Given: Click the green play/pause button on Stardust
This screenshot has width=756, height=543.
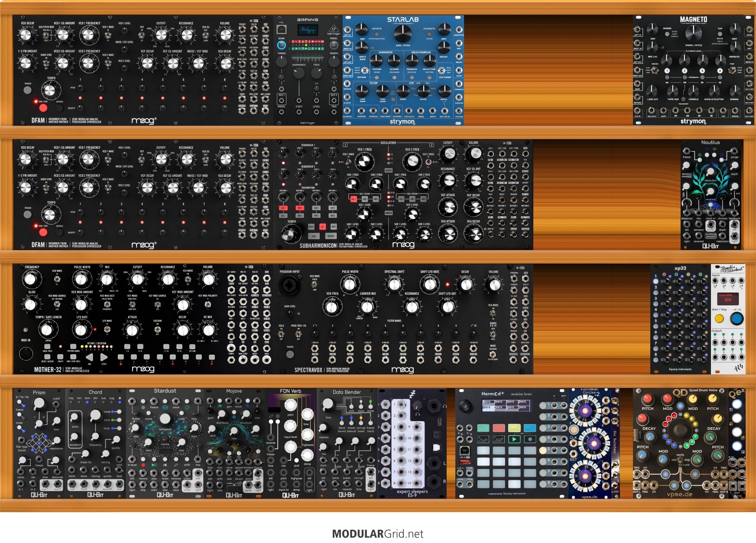Looking at the screenshot, I should tap(154, 465).
